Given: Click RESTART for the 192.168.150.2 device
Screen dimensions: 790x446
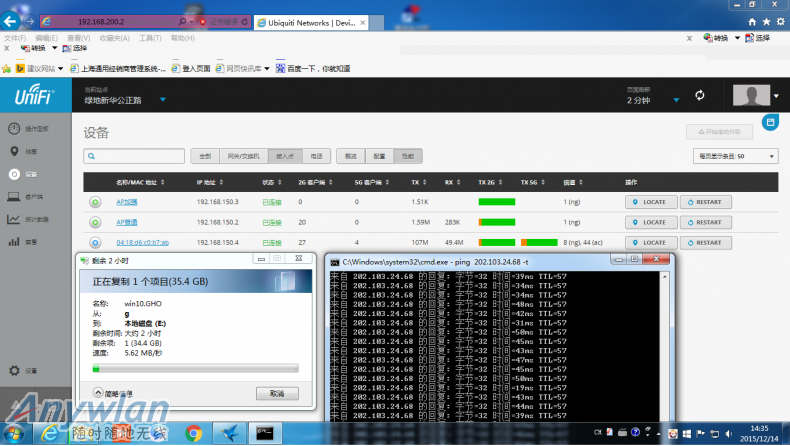Looking at the screenshot, I should coord(705,222).
